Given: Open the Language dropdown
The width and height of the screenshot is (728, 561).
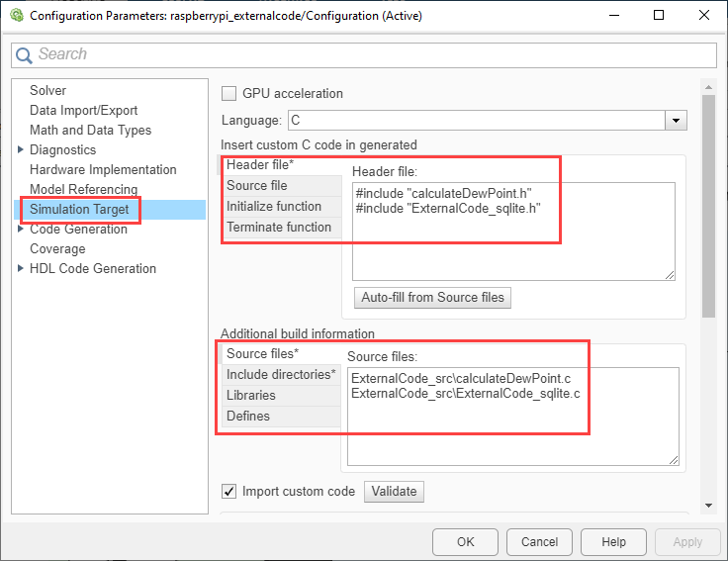Looking at the screenshot, I should coord(677,121).
